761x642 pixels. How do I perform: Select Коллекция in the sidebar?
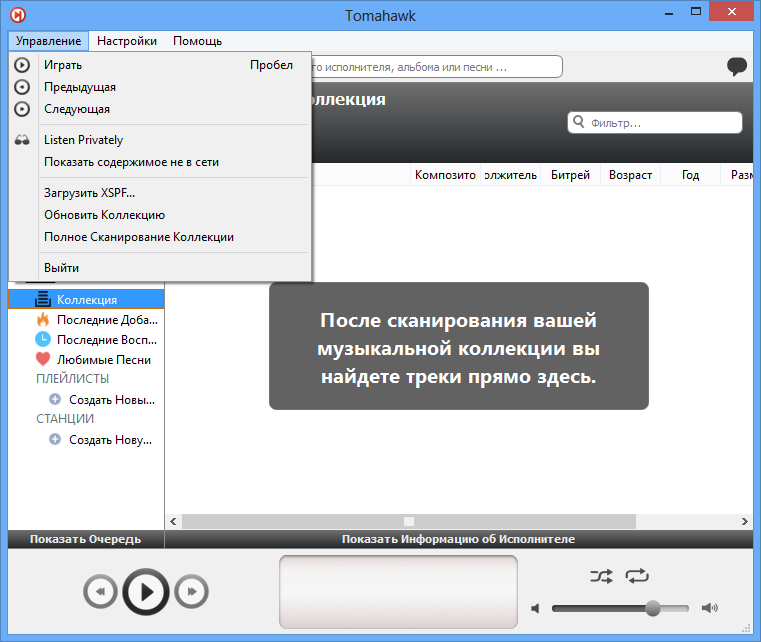(86, 299)
